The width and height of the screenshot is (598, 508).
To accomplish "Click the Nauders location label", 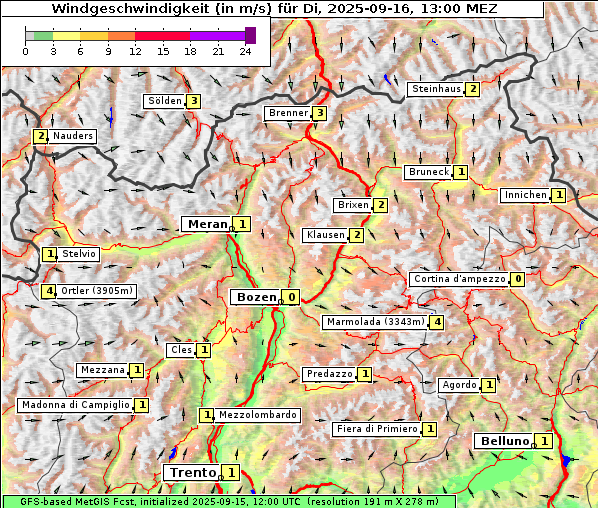I will click(x=72, y=136).
